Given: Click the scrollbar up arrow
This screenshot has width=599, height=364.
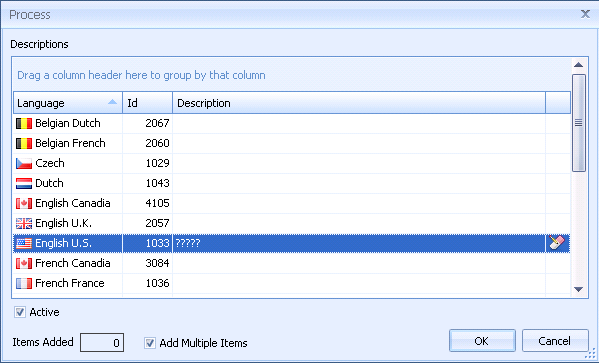Looking at the screenshot, I should (x=578, y=65).
